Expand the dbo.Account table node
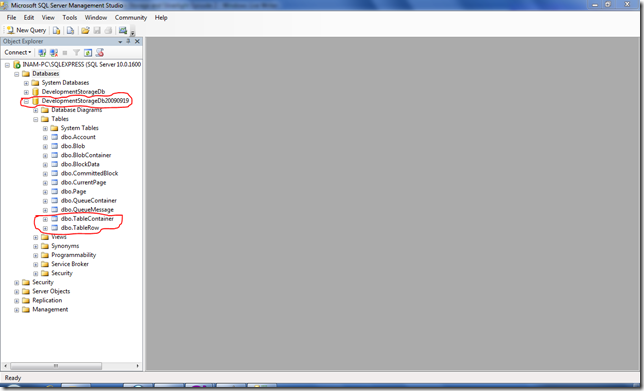 click(45, 138)
